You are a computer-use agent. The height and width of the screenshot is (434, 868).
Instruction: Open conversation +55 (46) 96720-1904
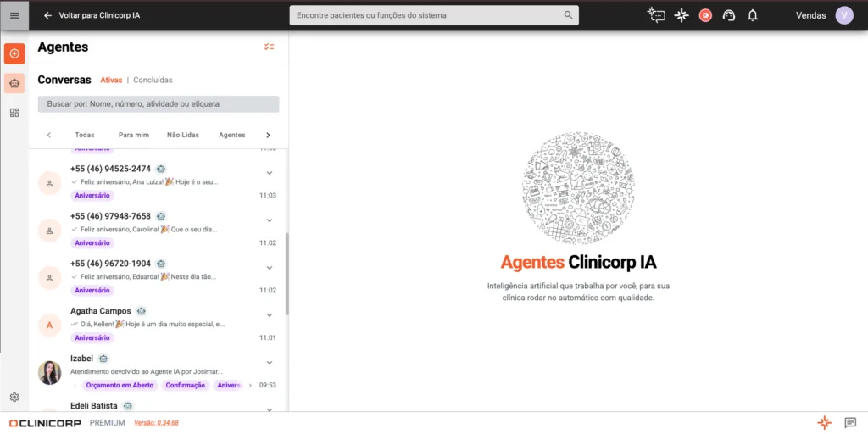click(157, 277)
